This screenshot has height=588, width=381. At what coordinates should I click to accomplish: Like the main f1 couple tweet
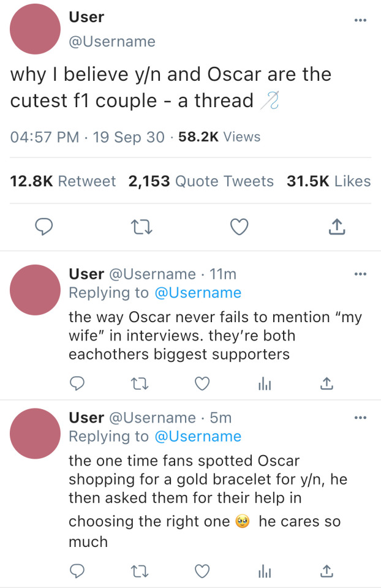click(239, 227)
